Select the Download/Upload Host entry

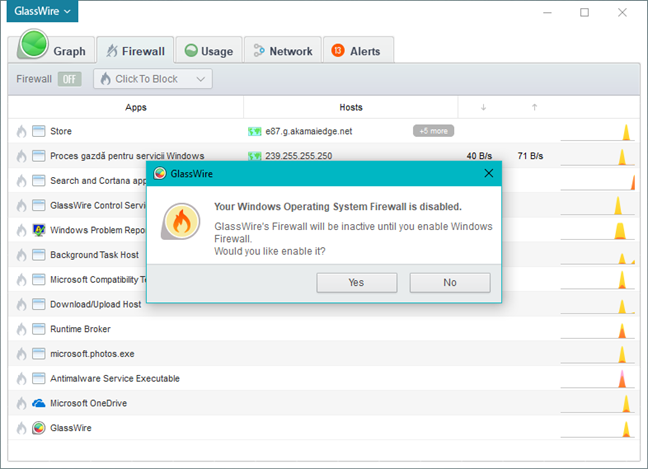tap(95, 305)
